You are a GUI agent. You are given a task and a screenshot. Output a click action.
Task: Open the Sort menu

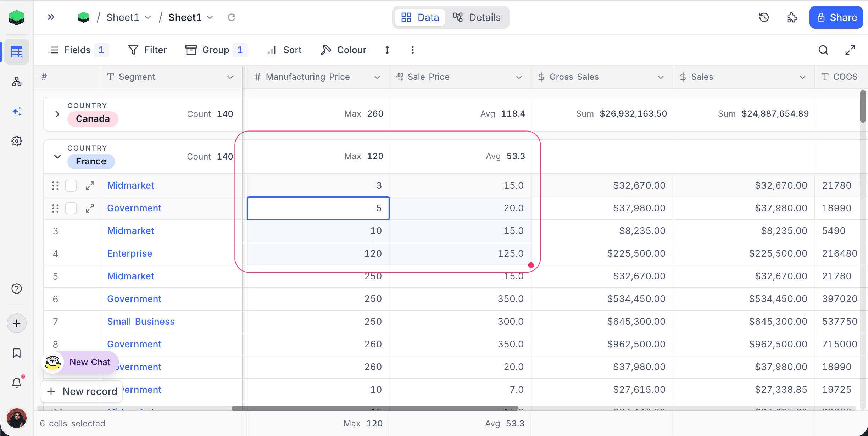[x=284, y=50]
